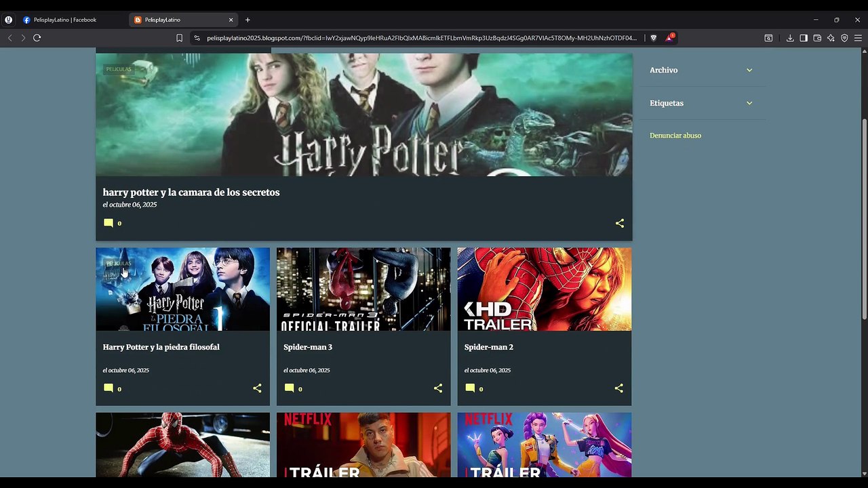
Task: Open the Spider-man 3 official trailer thumbnail
Action: (x=363, y=289)
